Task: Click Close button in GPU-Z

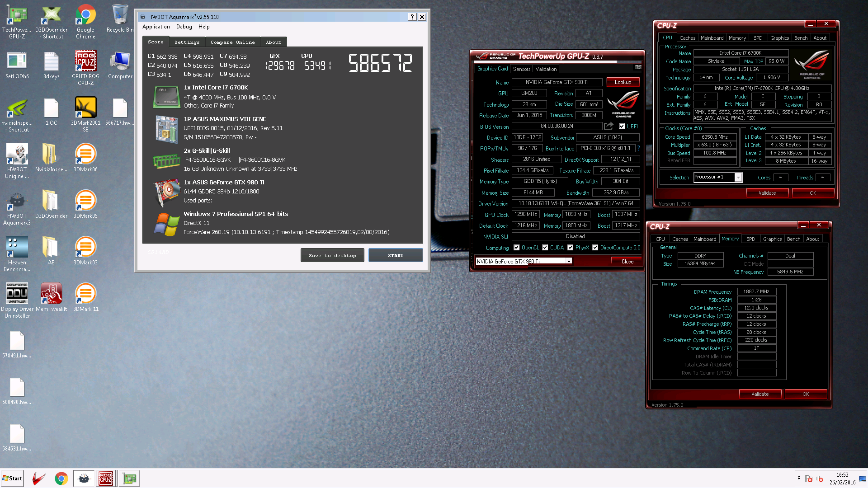Action: [627, 261]
